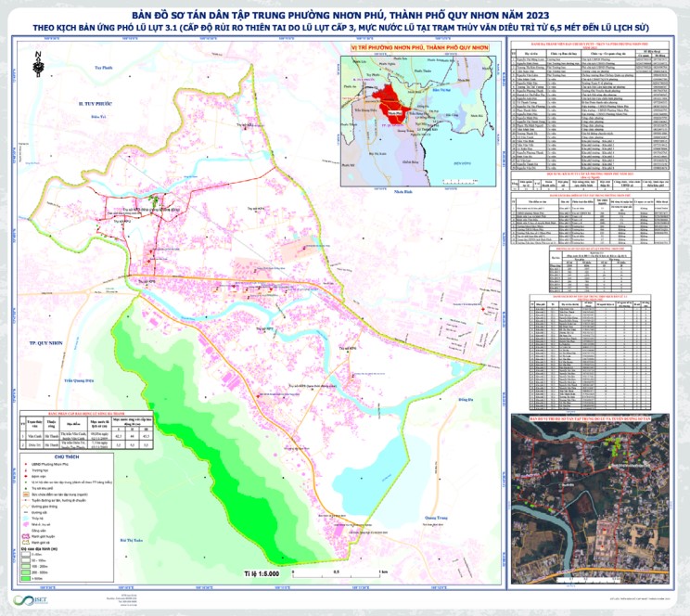The width and height of the screenshot is (690, 616).
Task: Click the Bệnh viện legend symbol
Action: coord(26,477)
